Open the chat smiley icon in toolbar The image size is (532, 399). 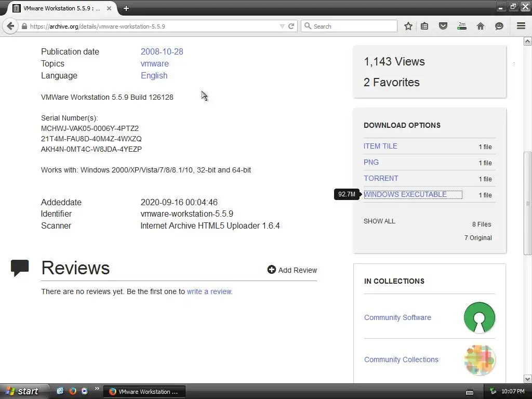(x=499, y=26)
